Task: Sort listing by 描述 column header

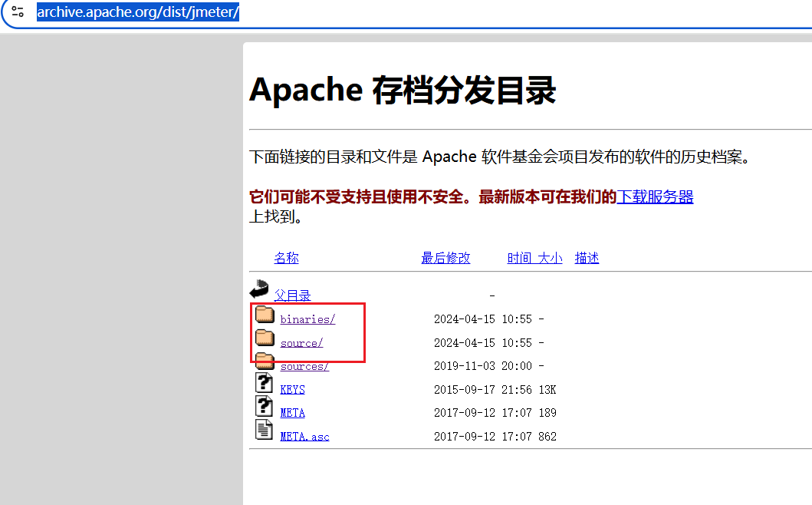Action: tap(587, 258)
